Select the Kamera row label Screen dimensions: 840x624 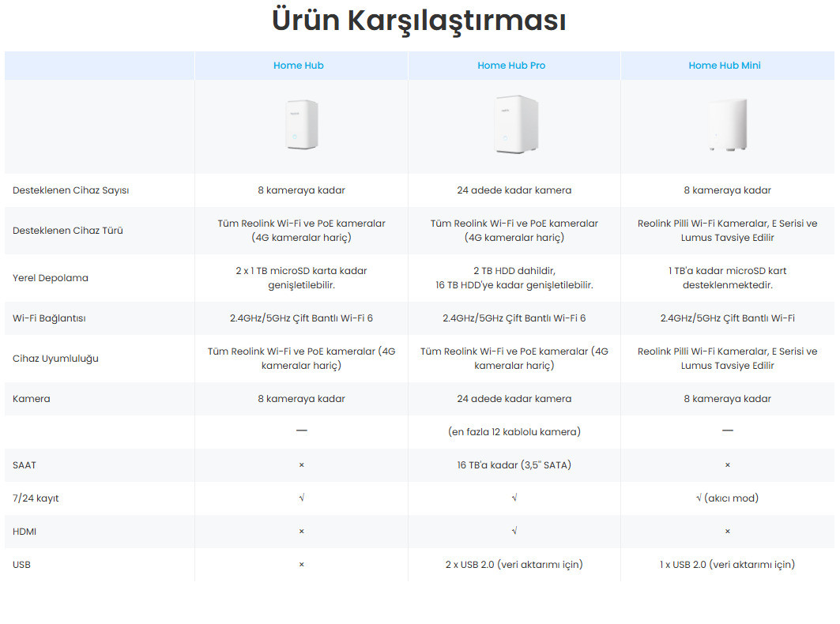[31, 399]
